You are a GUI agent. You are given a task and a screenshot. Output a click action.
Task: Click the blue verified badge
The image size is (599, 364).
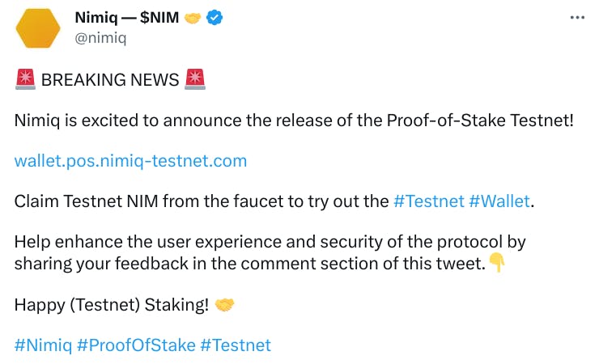coord(216,17)
